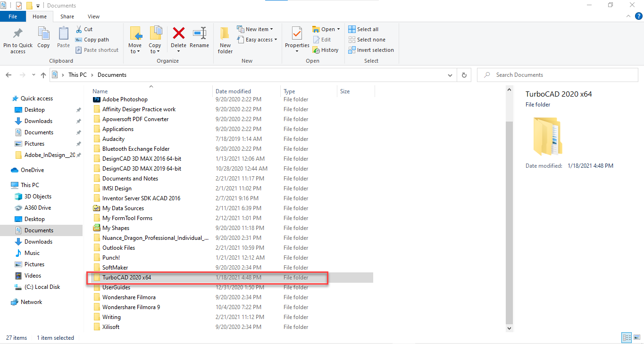Select the My Data Sources folder
Image resolution: width=644 pixels, height=344 pixels.
tap(123, 208)
